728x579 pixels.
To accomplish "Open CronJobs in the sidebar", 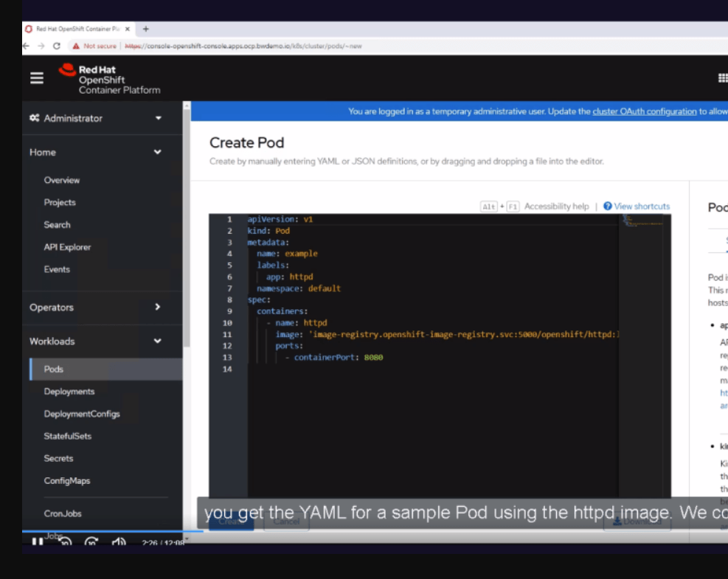I will point(63,513).
